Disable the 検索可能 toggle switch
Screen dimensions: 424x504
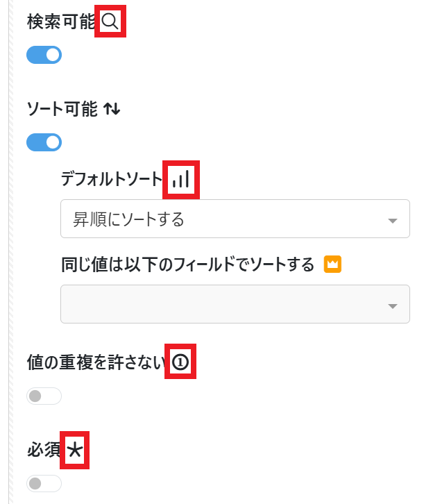44,55
